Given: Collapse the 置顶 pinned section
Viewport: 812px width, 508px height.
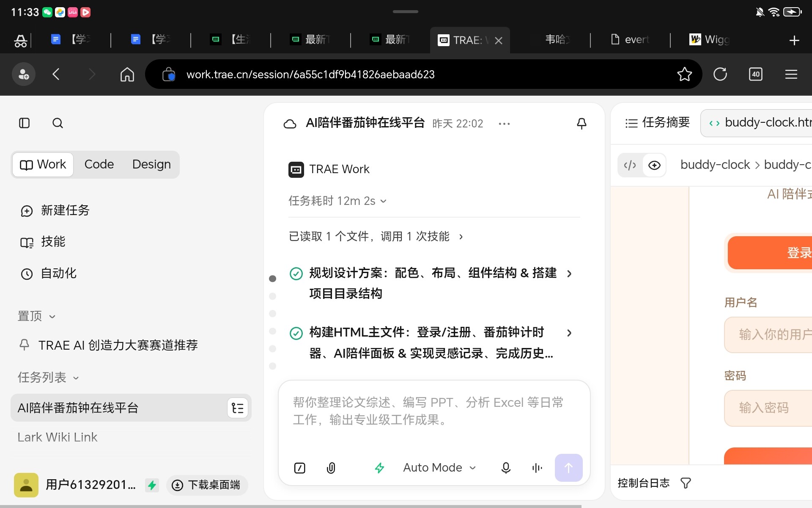Looking at the screenshot, I should (x=36, y=316).
